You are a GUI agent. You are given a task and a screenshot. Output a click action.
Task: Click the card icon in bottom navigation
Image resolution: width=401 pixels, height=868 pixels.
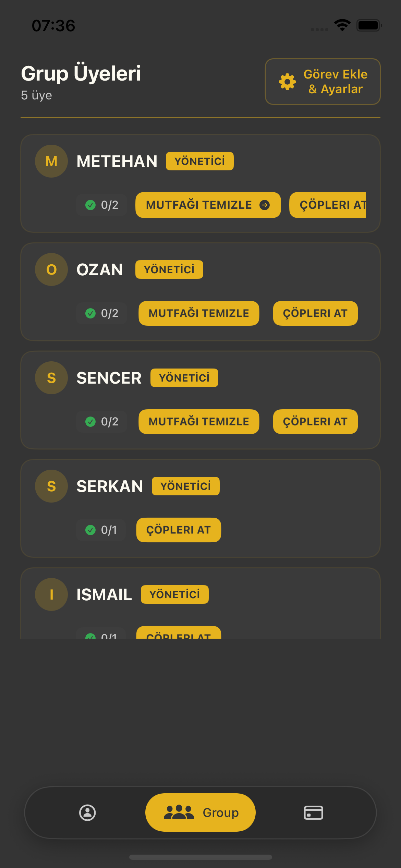(x=313, y=812)
